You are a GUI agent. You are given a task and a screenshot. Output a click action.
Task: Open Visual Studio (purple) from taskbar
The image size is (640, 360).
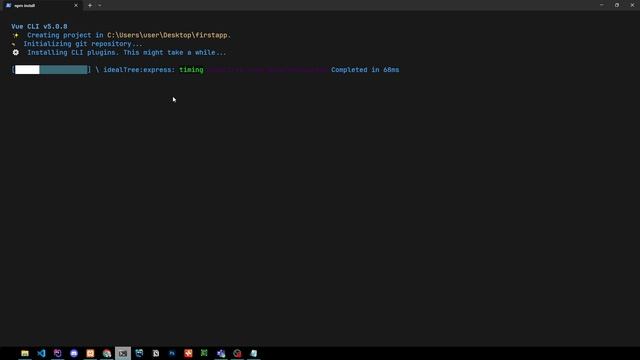click(58, 353)
